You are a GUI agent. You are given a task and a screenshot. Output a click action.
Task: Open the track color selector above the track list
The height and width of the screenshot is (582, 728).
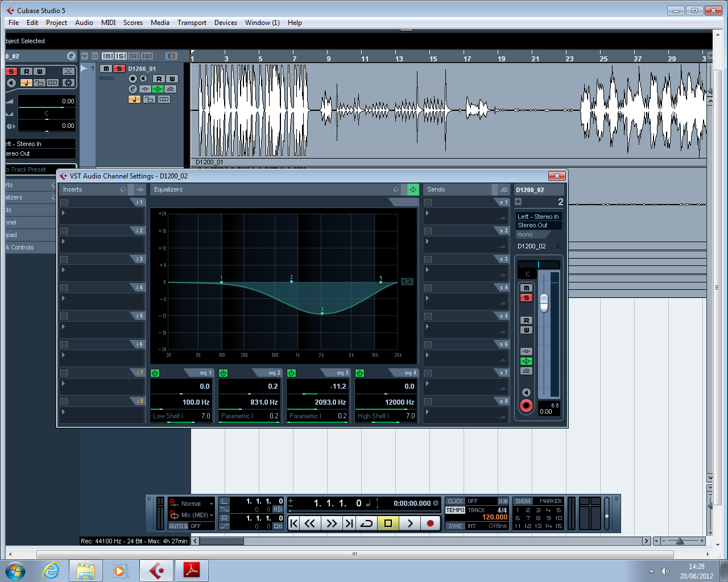point(171,56)
